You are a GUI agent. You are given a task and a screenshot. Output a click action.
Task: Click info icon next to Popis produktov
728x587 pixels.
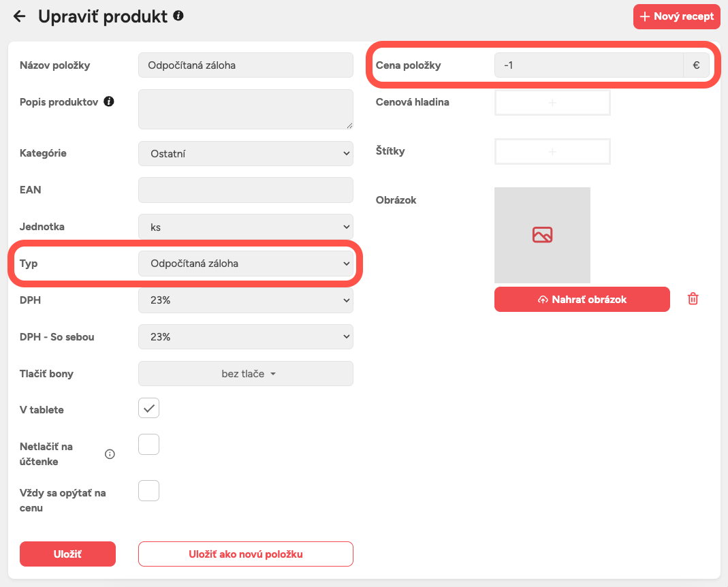pos(108,101)
